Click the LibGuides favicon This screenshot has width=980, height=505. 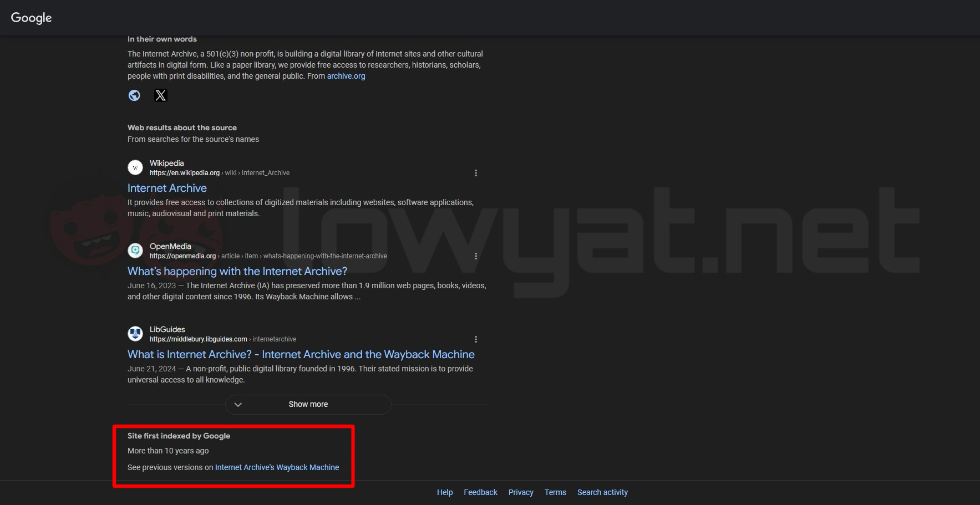coord(135,334)
